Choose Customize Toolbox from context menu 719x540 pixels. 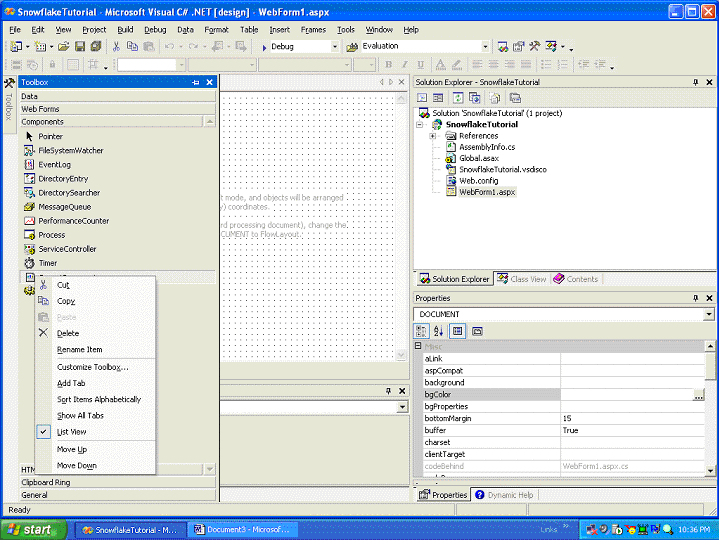[93, 367]
